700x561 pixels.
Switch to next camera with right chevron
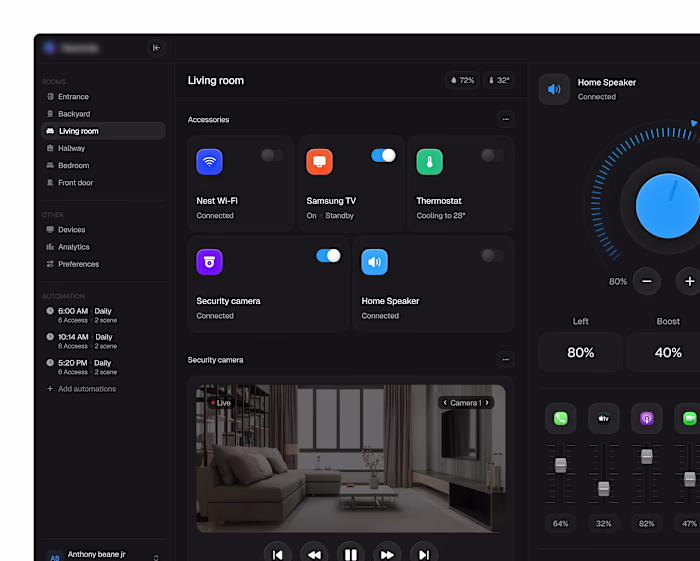pyautogui.click(x=487, y=403)
